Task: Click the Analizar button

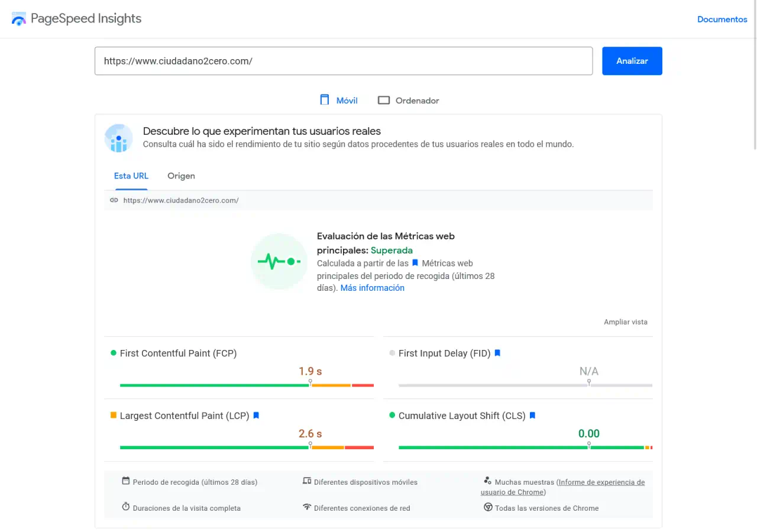Action: coord(632,61)
